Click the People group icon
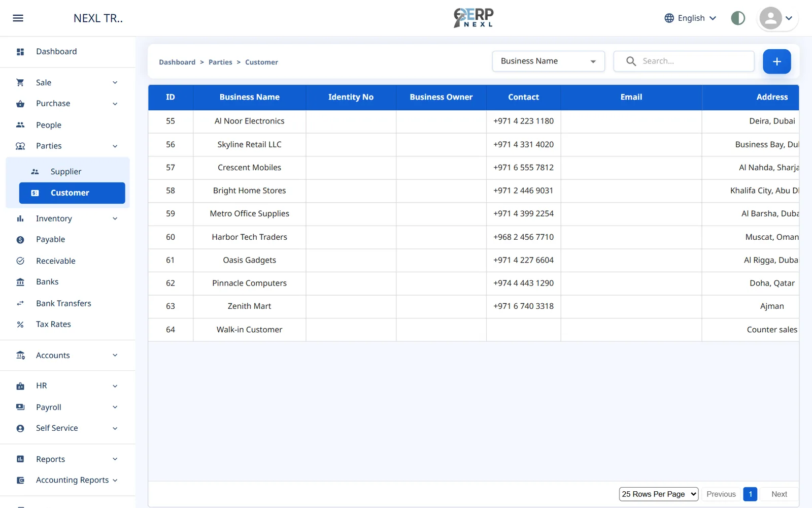 coord(20,125)
